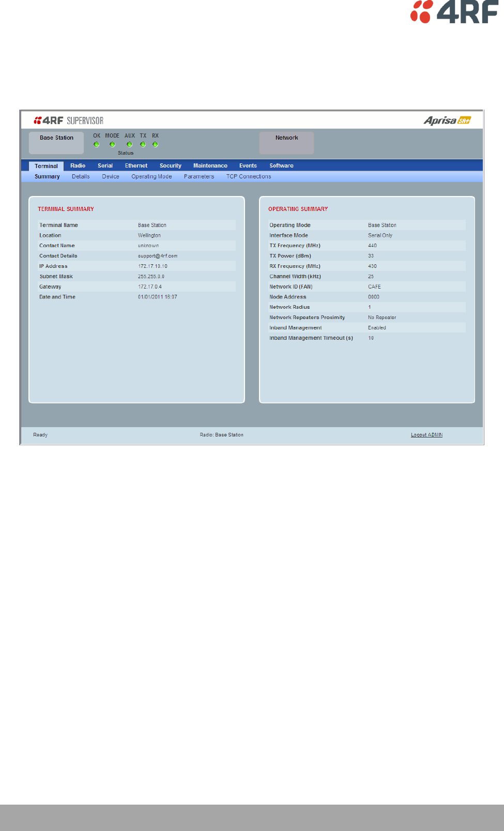Click the Inband Management Timeout value 10

[371, 338]
